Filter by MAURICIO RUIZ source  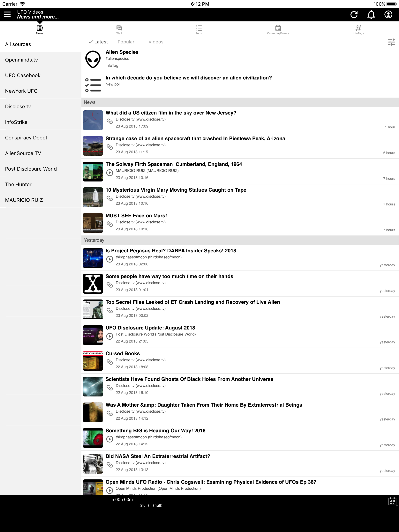coord(41,200)
